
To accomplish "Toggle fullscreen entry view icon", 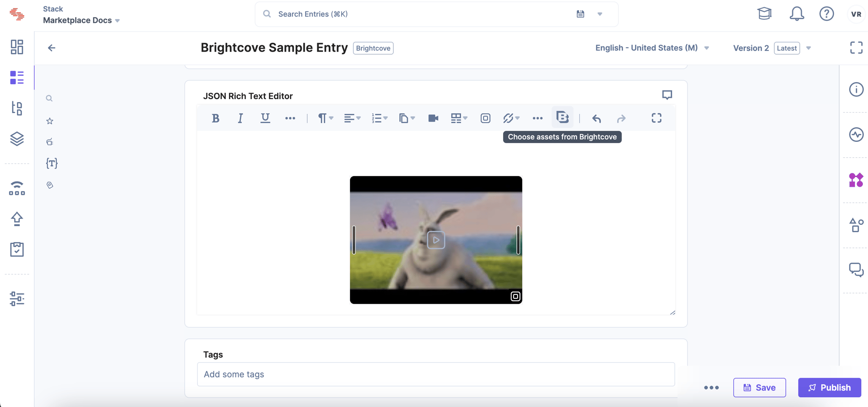I will click(856, 47).
